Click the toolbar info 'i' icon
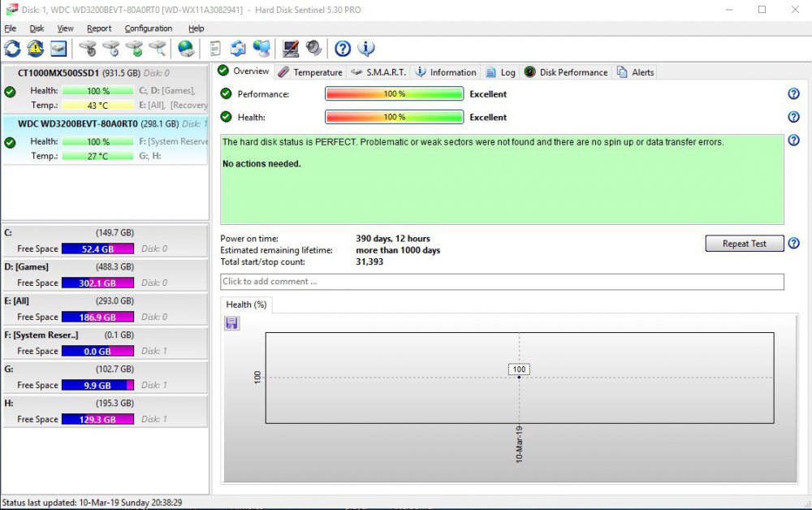 366,49
